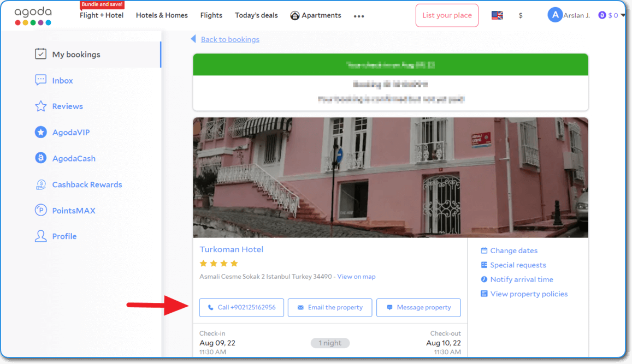Click View property policies link

click(x=529, y=294)
